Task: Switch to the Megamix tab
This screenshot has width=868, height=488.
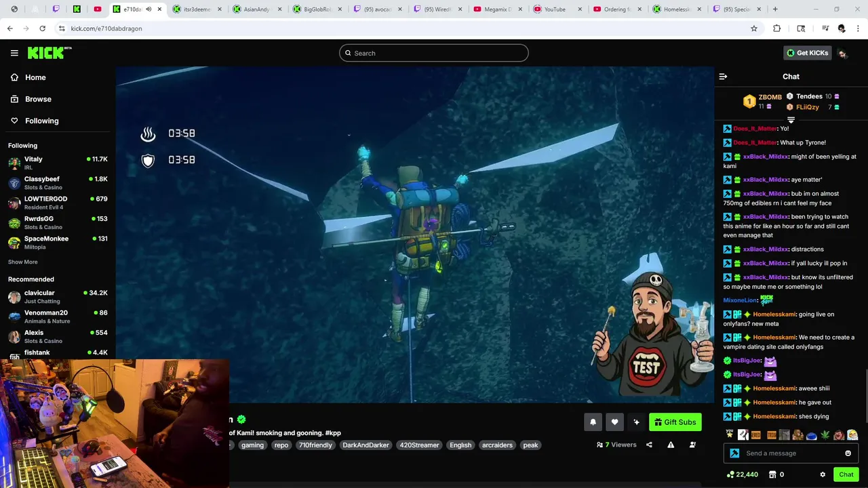Action: point(497,9)
